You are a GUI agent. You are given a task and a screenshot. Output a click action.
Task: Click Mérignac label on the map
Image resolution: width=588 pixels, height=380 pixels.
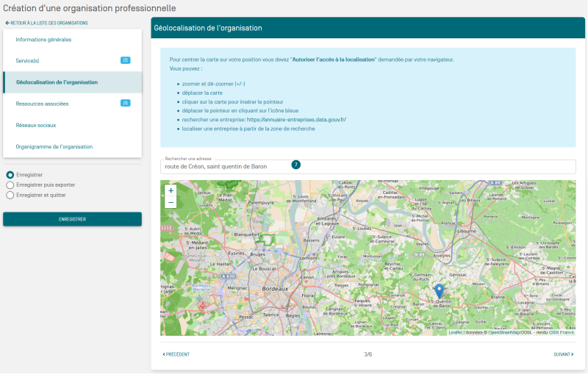point(237,287)
